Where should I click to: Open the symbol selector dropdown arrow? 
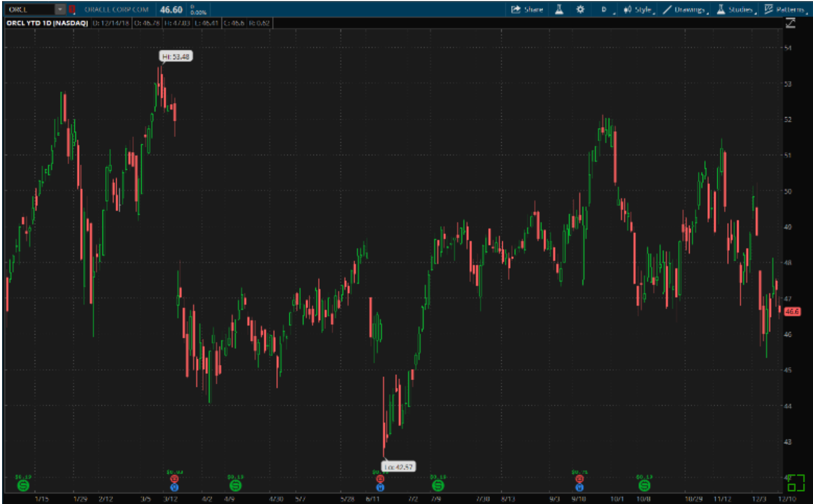tap(60, 9)
